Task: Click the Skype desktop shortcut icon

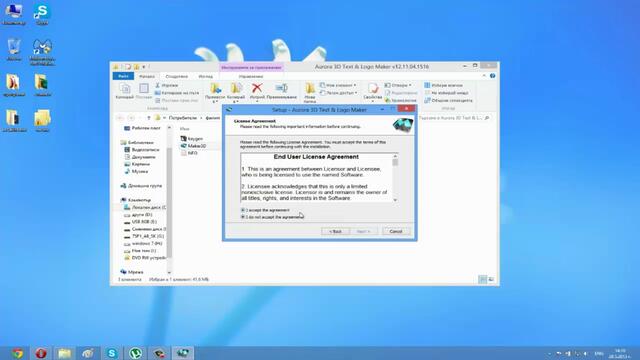Action: [42, 15]
